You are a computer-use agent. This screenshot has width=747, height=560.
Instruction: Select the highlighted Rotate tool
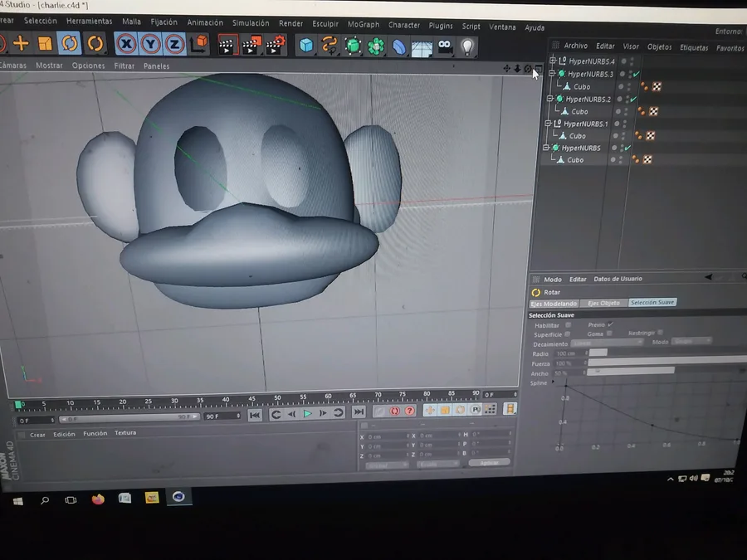pyautogui.click(x=70, y=43)
